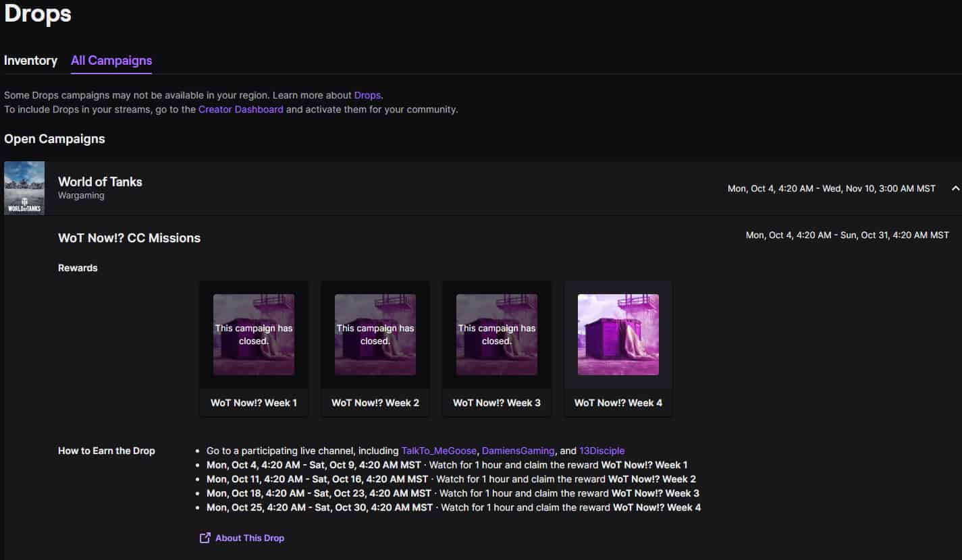Click the Oct 25 to Oct 30 schedule line
Image resolution: width=962 pixels, height=560 pixels.
(454, 507)
